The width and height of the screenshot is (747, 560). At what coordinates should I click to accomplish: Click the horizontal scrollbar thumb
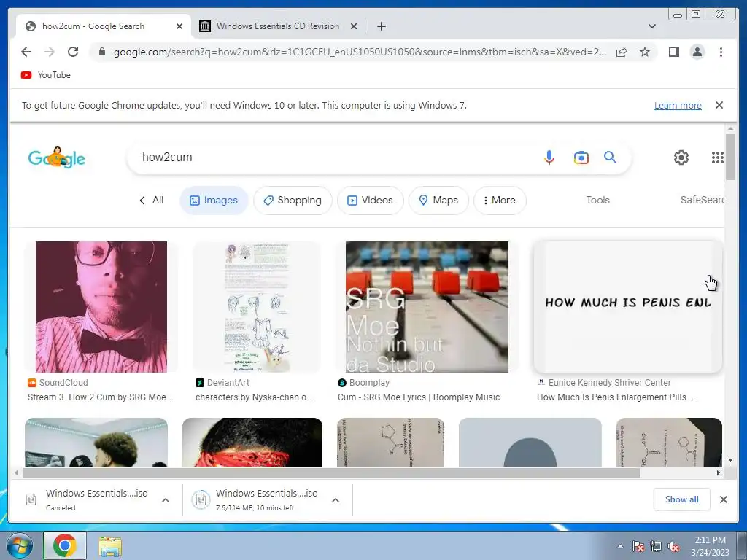331,472
